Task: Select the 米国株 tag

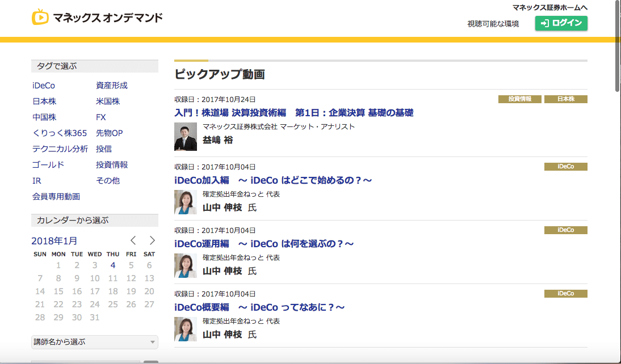Action: (108, 101)
